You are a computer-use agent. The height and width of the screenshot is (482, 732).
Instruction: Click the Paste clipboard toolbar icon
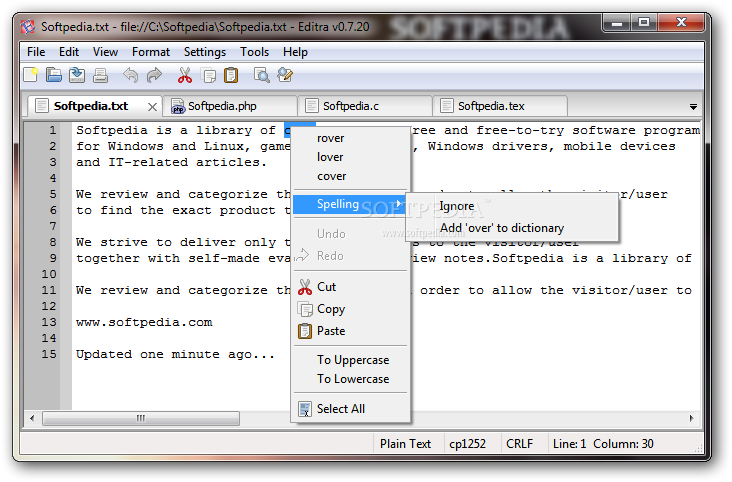231,75
